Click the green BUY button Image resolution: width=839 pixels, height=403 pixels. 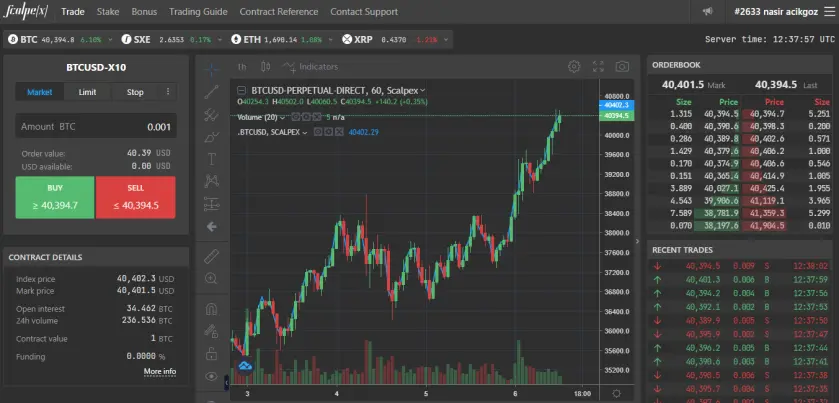click(55, 197)
